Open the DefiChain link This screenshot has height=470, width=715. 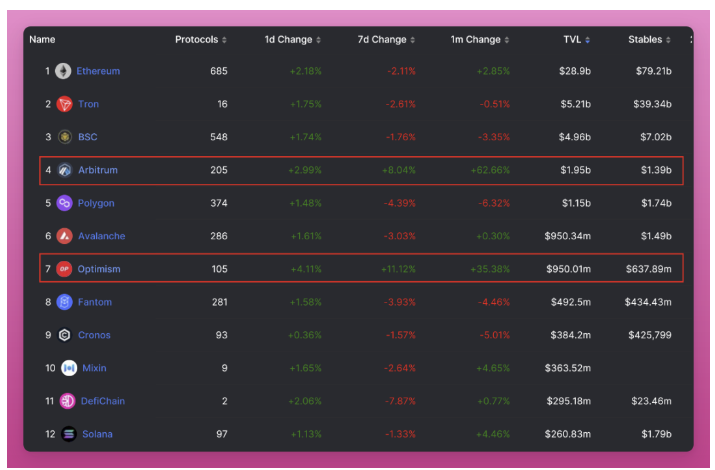[x=103, y=401]
